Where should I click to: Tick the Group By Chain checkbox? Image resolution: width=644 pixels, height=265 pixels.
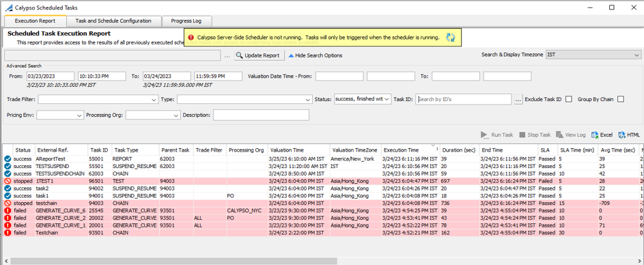tap(621, 99)
